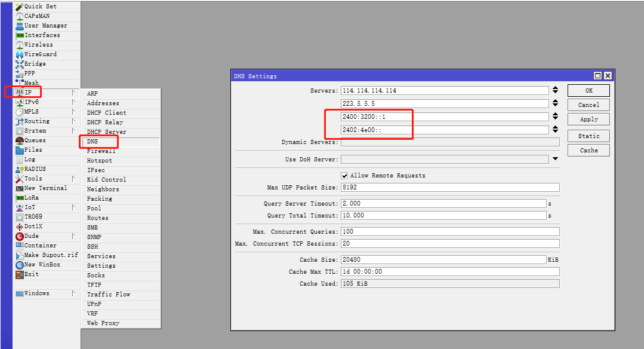Click stepper arrows beside 2402:4e00:: server

pos(555,130)
